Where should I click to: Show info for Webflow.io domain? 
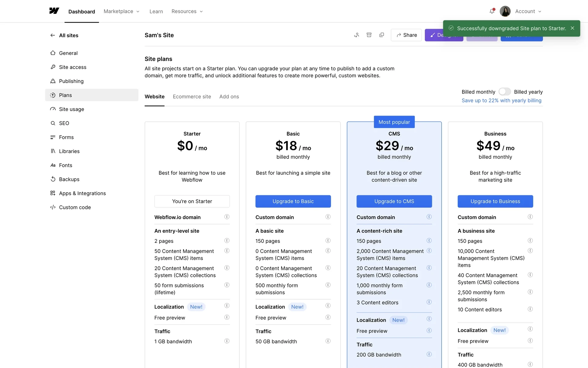pos(227,217)
